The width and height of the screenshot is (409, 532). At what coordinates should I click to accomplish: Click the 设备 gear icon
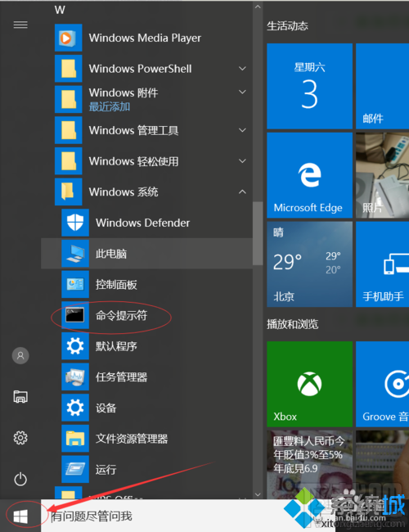tap(75, 408)
